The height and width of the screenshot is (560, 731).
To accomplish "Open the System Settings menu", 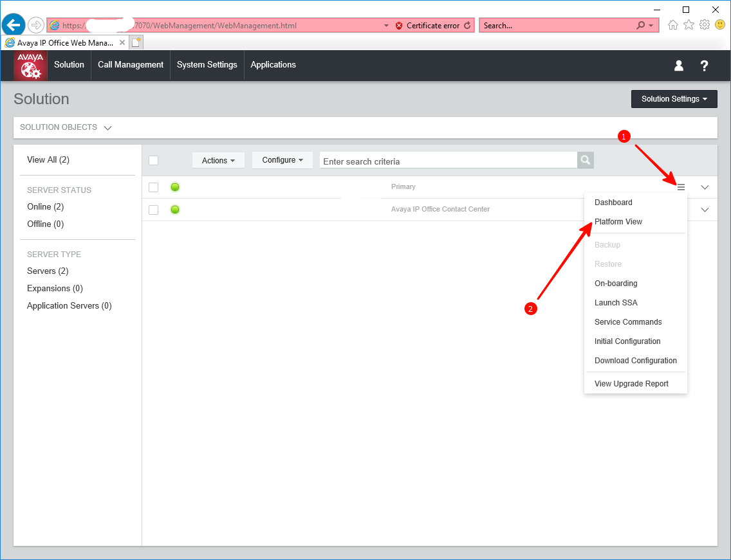I will pyautogui.click(x=207, y=65).
